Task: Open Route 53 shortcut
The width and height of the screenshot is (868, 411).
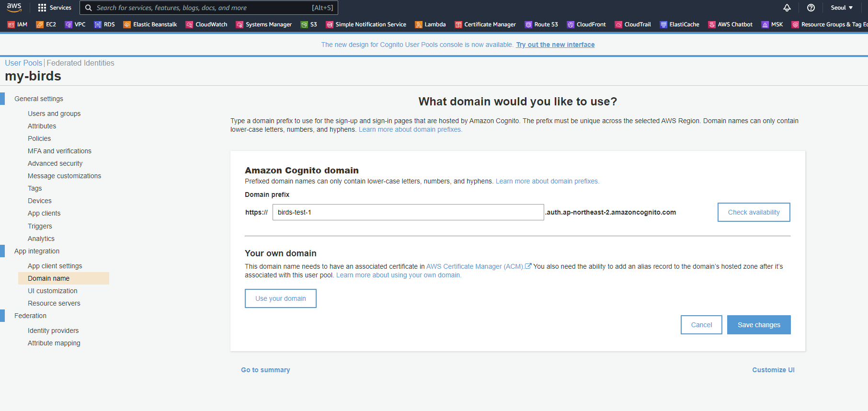Action: [x=541, y=24]
